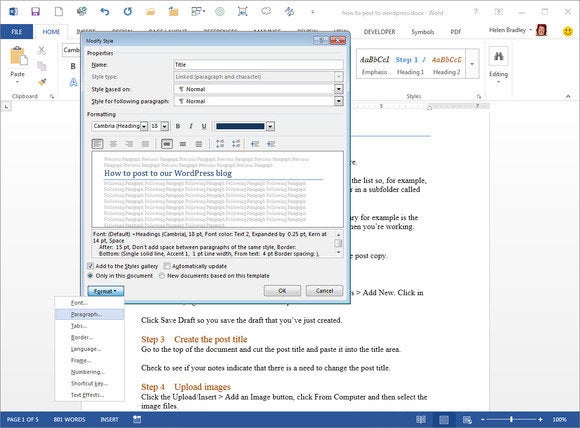Click increase paragraph spacing icon
This screenshot has width=580, height=428.
click(220, 144)
